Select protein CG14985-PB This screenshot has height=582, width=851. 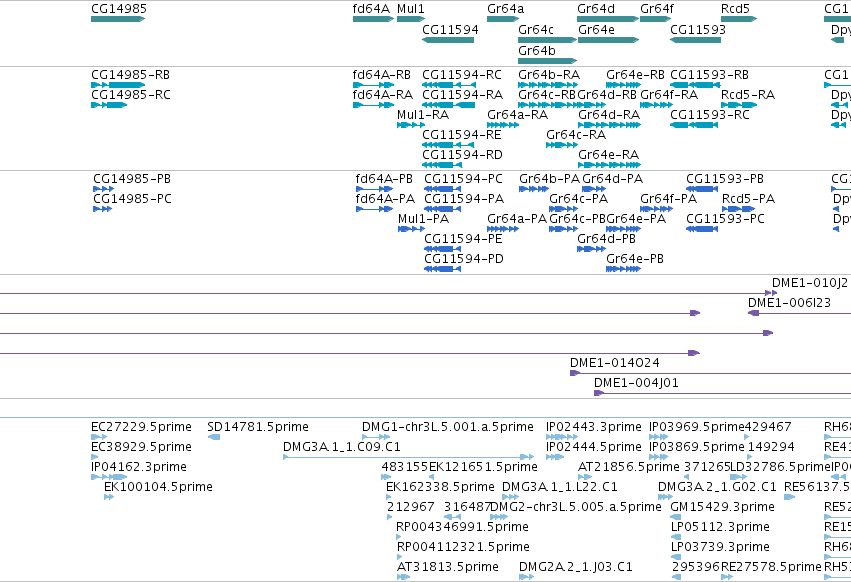pyautogui.click(x=104, y=189)
